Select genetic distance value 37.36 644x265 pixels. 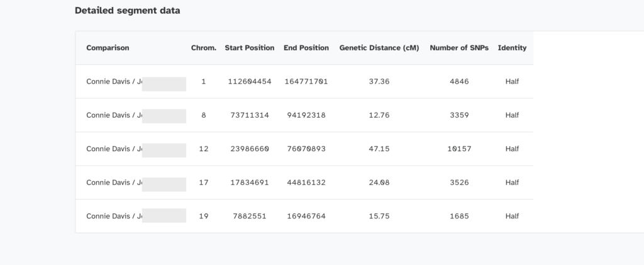pos(379,82)
